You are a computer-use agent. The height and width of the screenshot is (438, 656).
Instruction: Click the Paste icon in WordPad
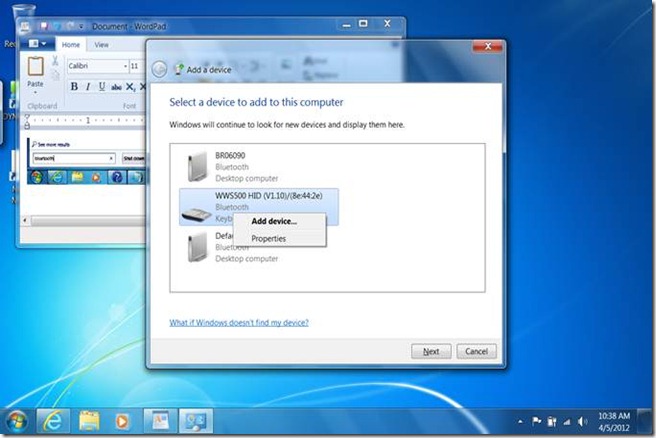[x=36, y=72]
